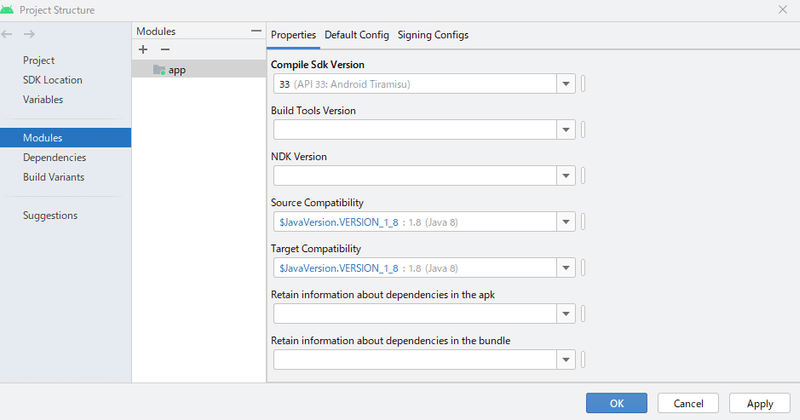
Task: Click the Compile Sdk Version label
Action: [317, 65]
